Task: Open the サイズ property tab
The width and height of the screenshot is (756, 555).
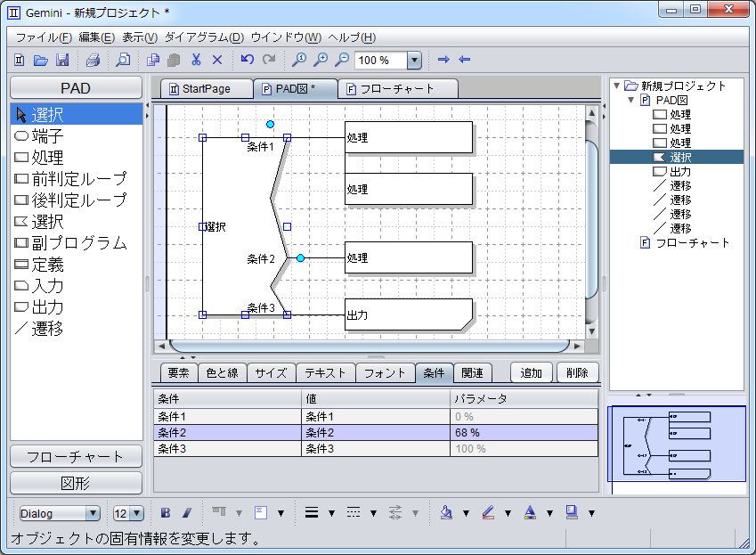Action: pos(271,372)
